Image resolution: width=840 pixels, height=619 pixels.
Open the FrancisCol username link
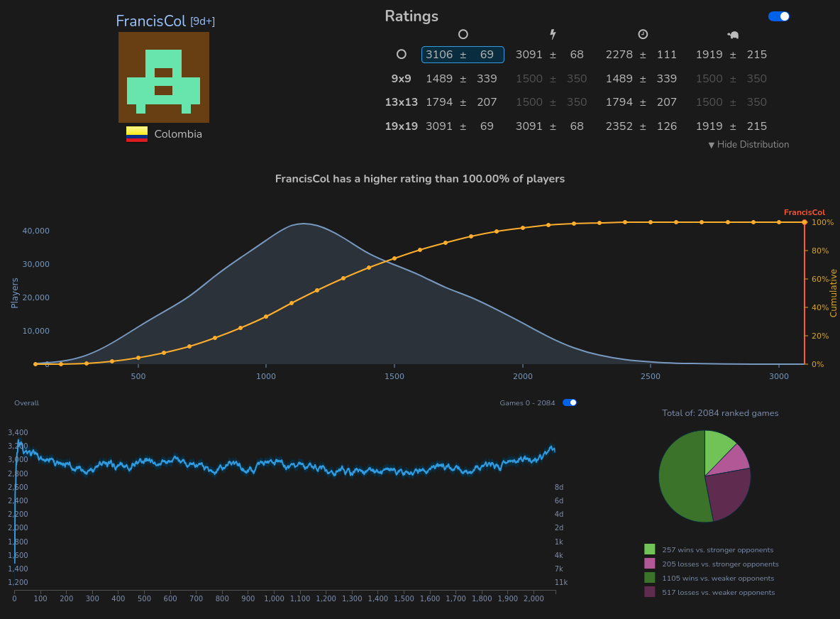pos(150,21)
